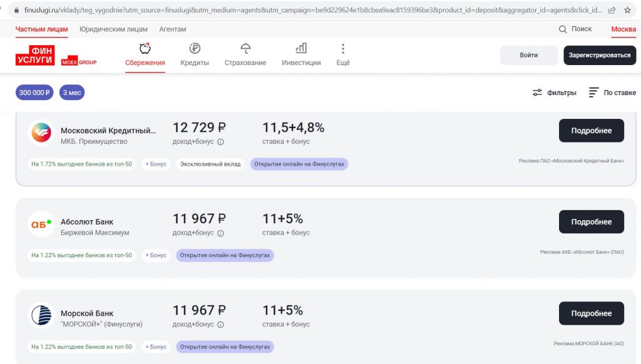641x364 pixels.
Task: Click Абсолют Банк's Открытие онлайн на Финуслугах tag
Action: point(225,255)
